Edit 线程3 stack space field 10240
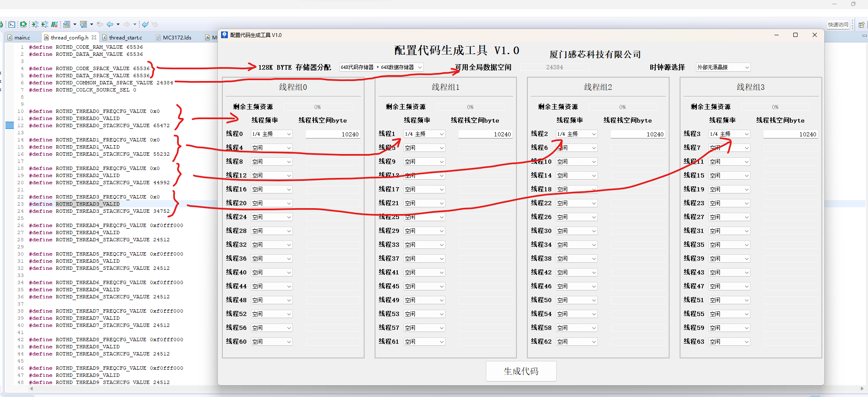The image size is (868, 397). pos(790,134)
